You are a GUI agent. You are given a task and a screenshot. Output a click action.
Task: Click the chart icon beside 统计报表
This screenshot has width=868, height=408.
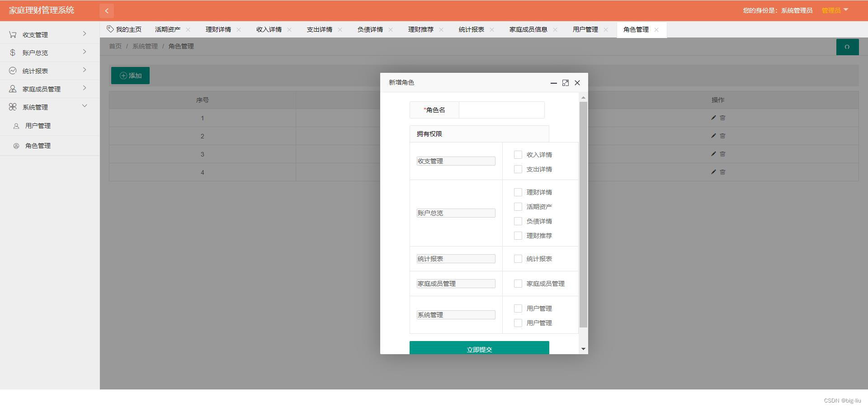click(13, 71)
